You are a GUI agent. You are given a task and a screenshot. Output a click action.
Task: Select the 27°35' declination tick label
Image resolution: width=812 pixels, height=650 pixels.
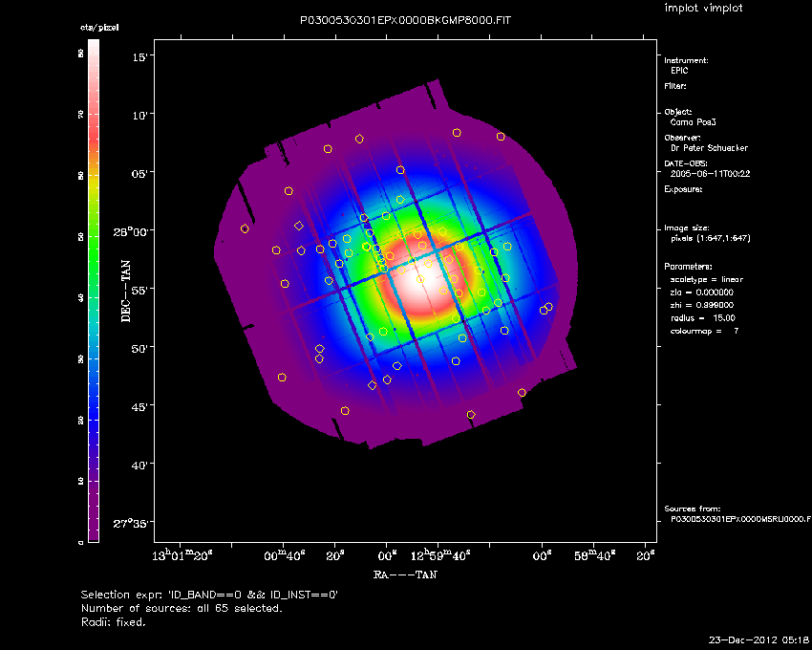click(131, 523)
